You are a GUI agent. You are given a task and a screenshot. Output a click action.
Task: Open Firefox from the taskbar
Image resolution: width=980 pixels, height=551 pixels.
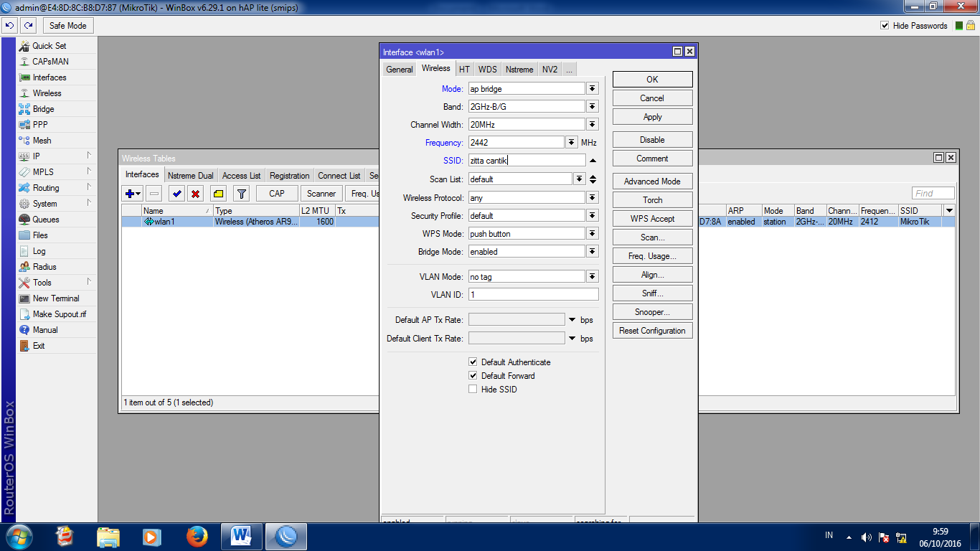coord(197,537)
